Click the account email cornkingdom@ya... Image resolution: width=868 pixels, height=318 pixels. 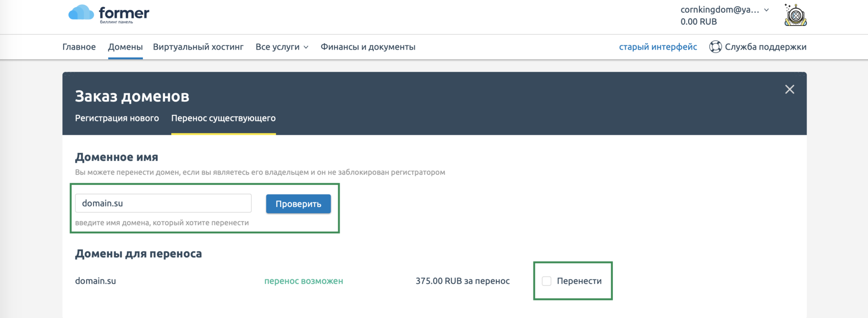pyautogui.click(x=720, y=10)
